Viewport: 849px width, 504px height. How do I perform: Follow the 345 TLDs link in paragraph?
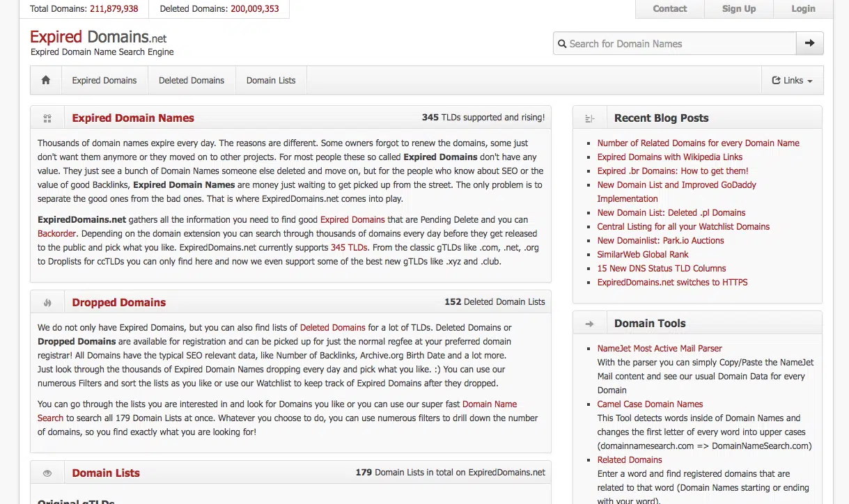(x=348, y=247)
